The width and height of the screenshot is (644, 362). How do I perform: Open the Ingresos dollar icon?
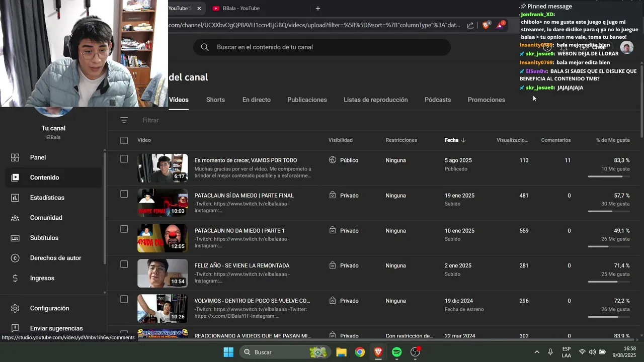tap(15, 278)
